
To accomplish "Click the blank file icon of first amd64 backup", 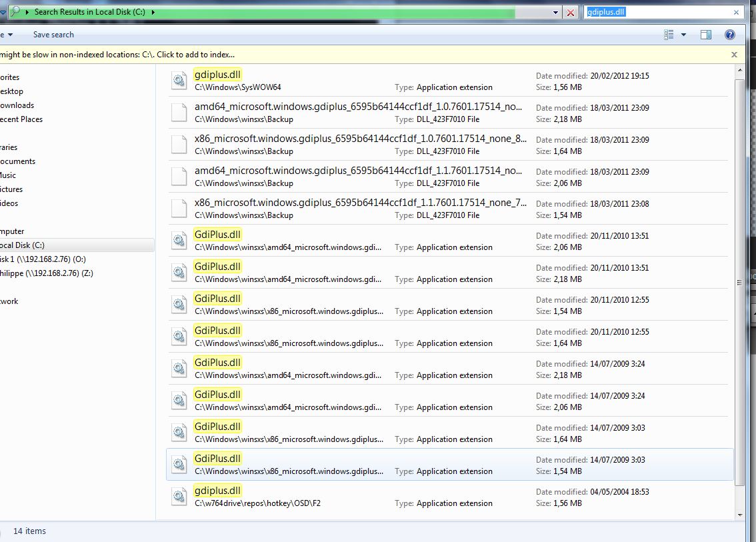I will (x=179, y=113).
